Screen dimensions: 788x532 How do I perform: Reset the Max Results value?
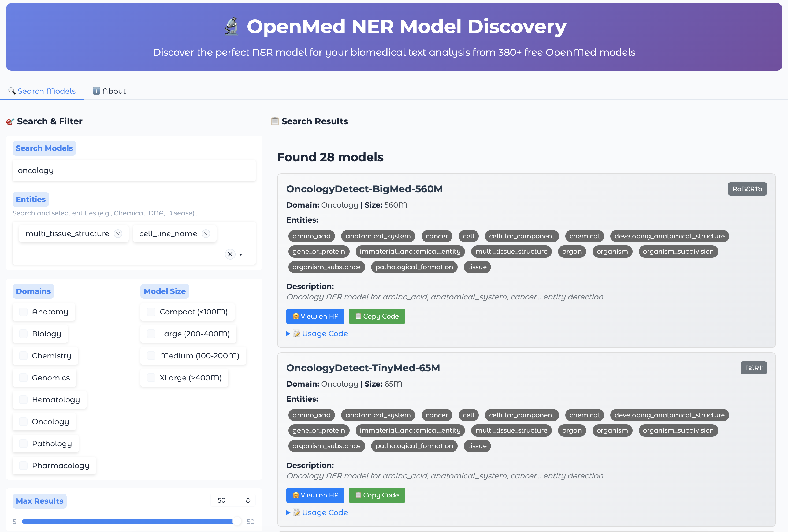[x=248, y=500]
